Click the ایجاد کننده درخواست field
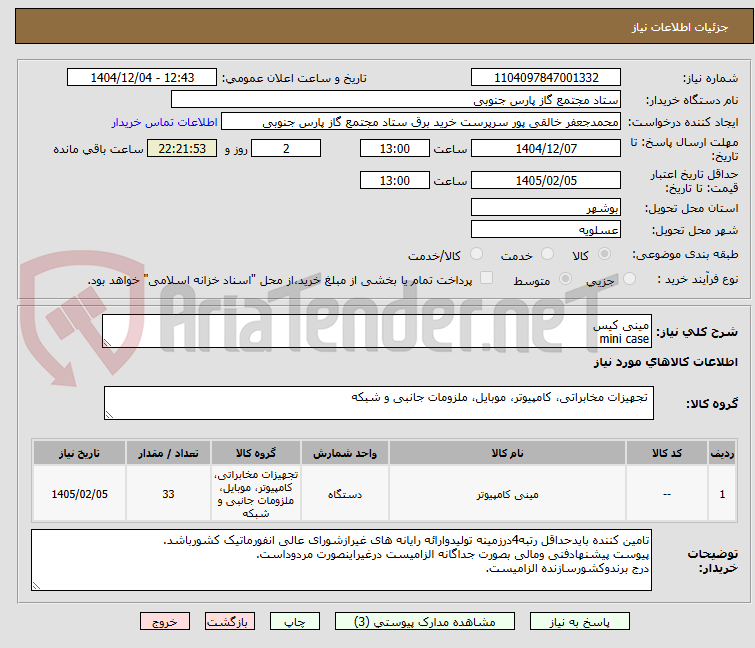 coord(421,122)
